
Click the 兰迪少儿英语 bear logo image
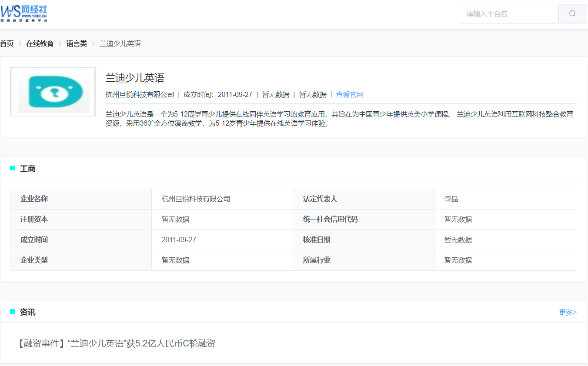pyautogui.click(x=54, y=92)
